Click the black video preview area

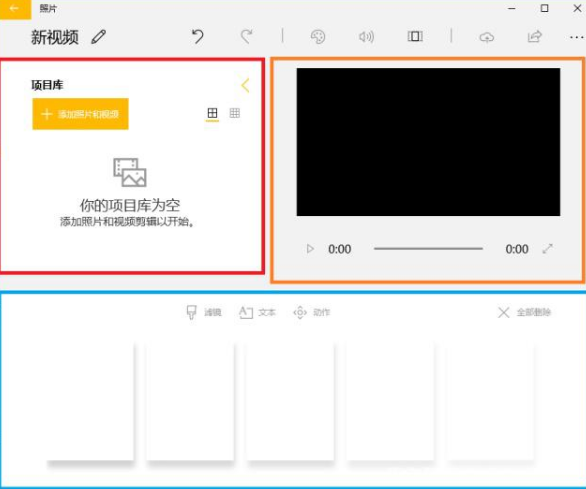click(428, 142)
